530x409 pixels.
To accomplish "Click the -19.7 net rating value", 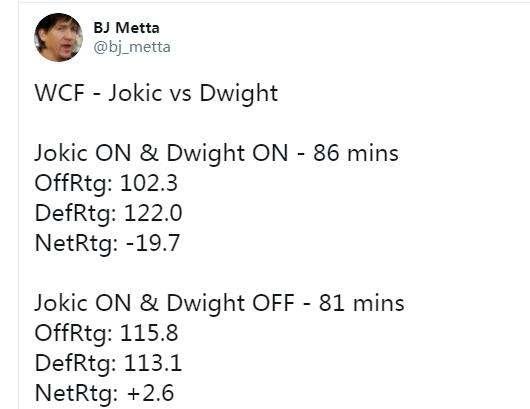I will click(153, 243).
